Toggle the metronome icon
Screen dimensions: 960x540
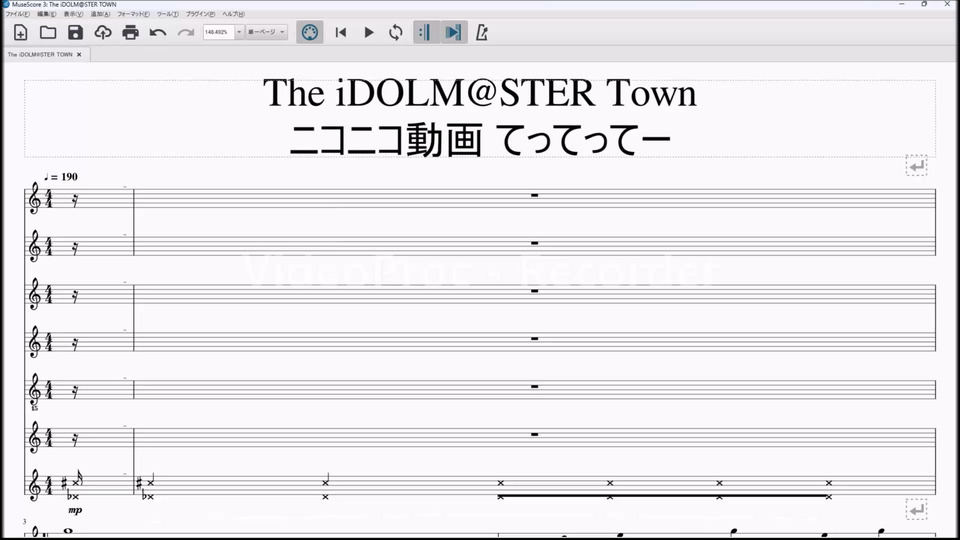click(482, 32)
